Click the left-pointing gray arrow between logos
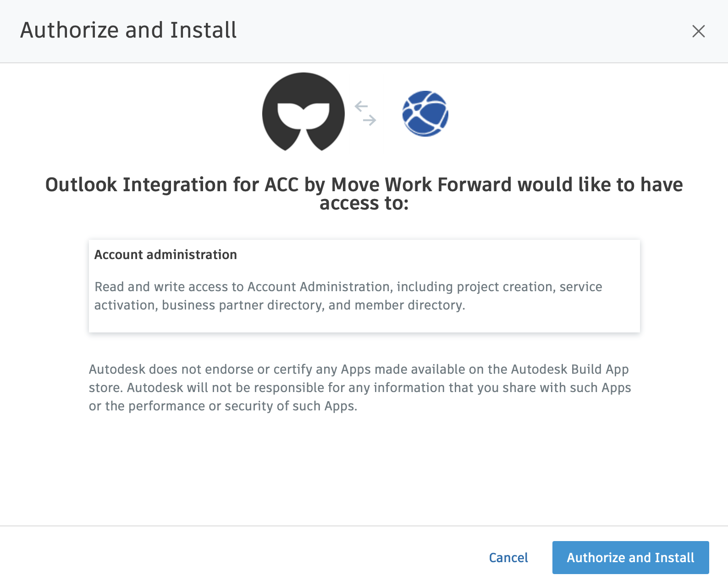This screenshot has width=728, height=586. pos(361,107)
